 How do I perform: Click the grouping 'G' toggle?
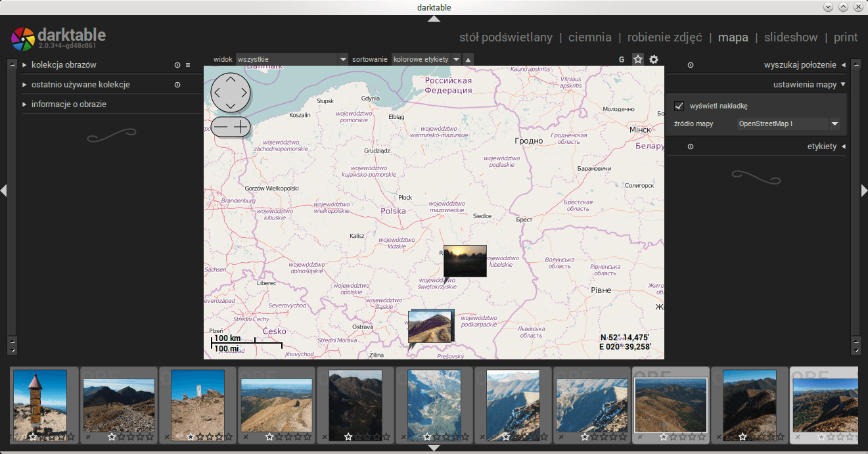[622, 59]
